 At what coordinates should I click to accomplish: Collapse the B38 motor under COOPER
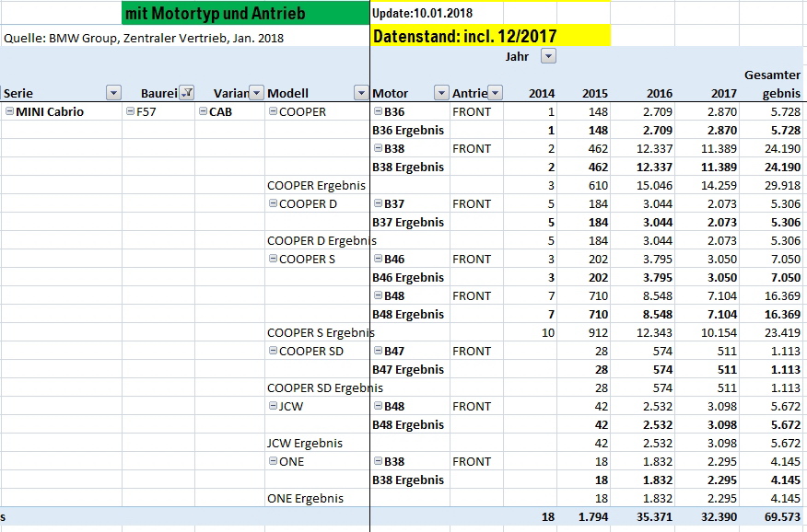click(x=379, y=148)
